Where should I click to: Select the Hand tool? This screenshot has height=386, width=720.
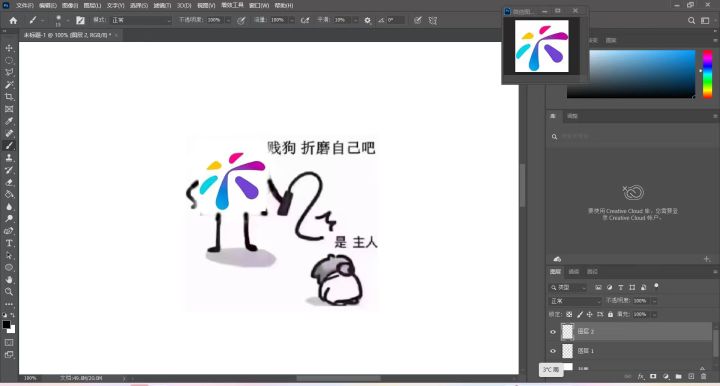[9, 280]
